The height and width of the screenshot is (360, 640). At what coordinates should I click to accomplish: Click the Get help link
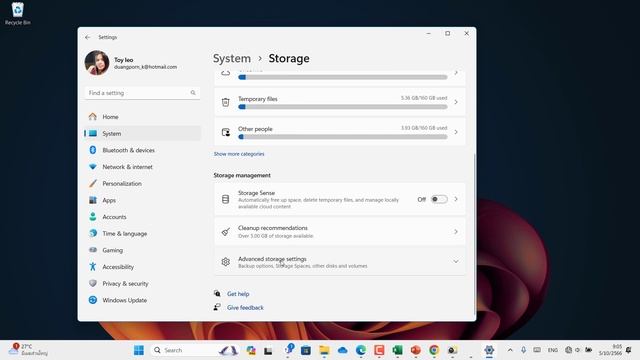(x=238, y=294)
